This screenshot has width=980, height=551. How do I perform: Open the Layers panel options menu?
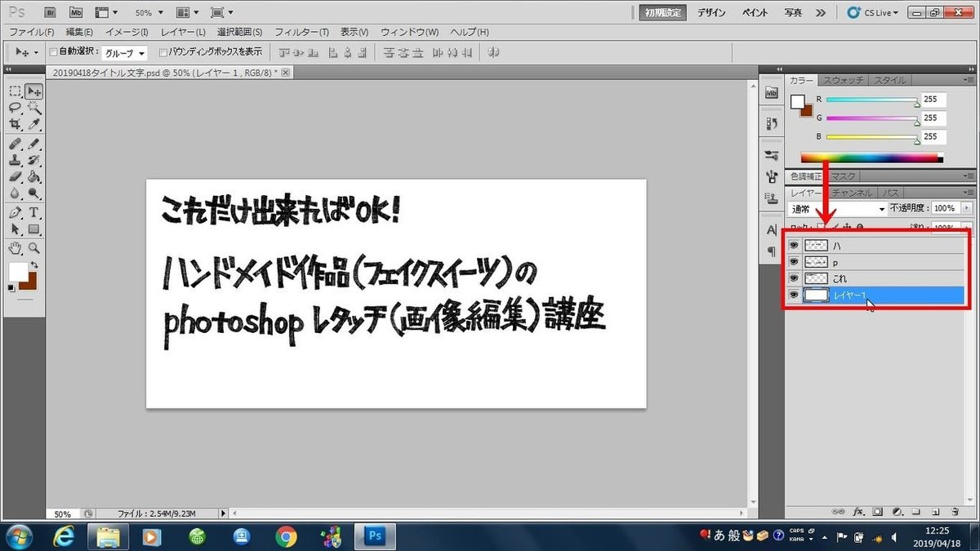pos(969,193)
